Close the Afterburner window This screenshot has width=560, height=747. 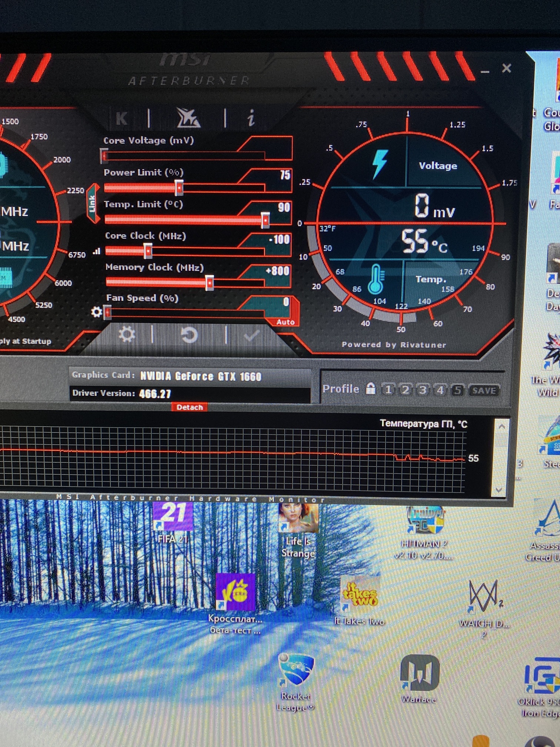click(506, 68)
